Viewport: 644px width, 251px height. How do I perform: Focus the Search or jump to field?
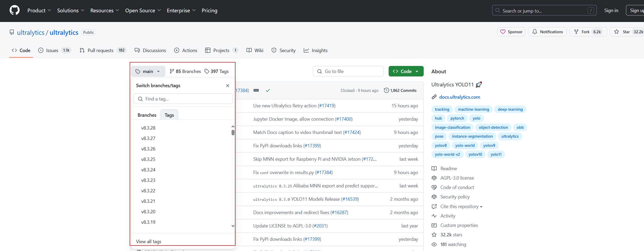(544, 10)
